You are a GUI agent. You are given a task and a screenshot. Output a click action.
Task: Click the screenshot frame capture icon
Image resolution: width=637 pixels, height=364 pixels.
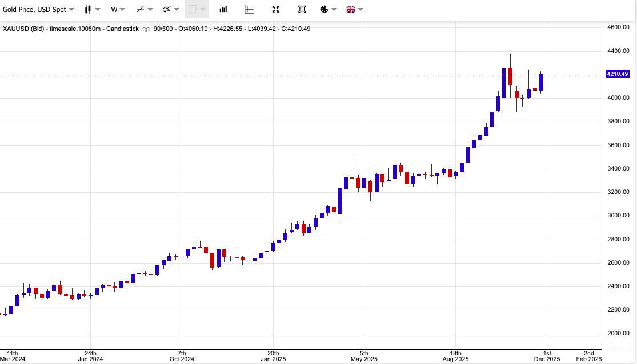pos(302,9)
